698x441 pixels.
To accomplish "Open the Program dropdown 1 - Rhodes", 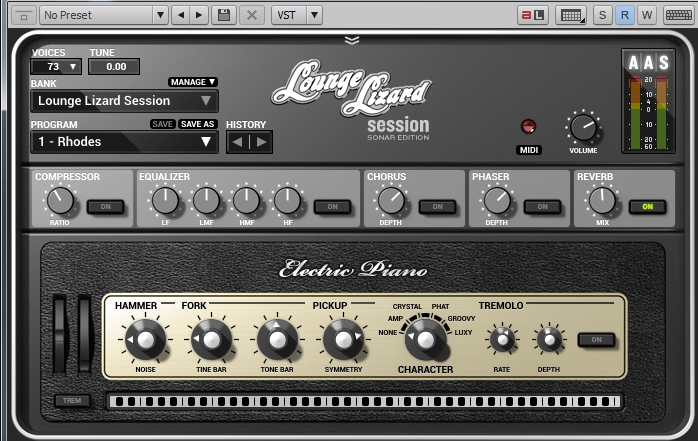I will coord(124,142).
